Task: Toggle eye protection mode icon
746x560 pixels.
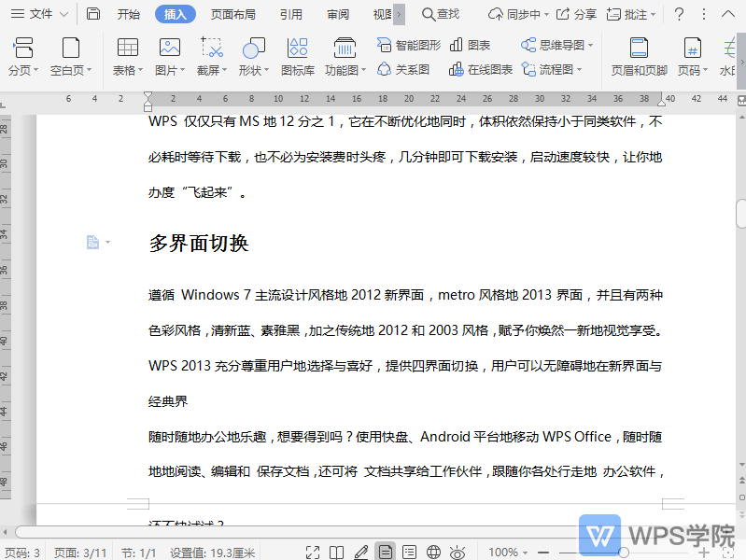Action: click(457, 553)
